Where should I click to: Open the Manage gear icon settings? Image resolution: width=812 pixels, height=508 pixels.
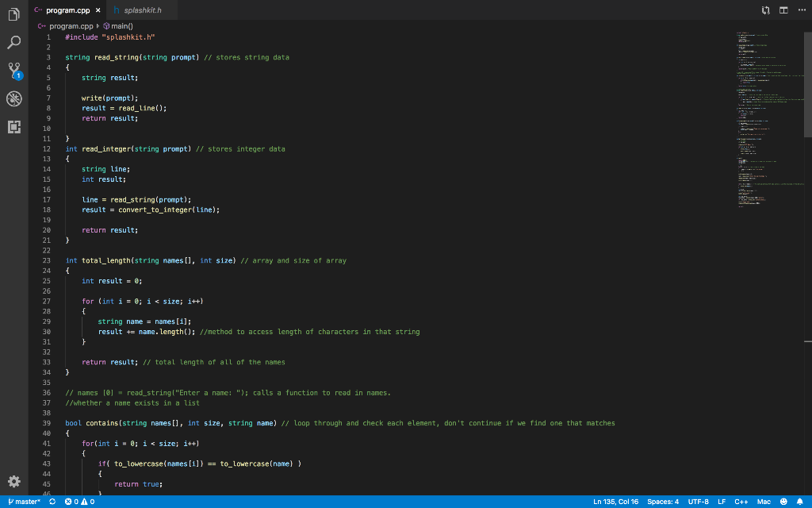[x=14, y=481]
